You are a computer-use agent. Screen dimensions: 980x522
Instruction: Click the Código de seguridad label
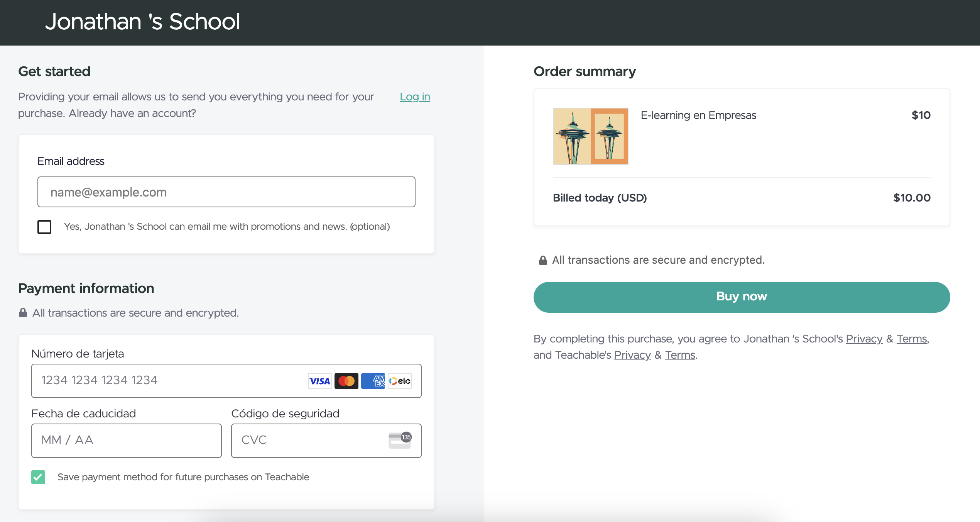pyautogui.click(x=285, y=414)
